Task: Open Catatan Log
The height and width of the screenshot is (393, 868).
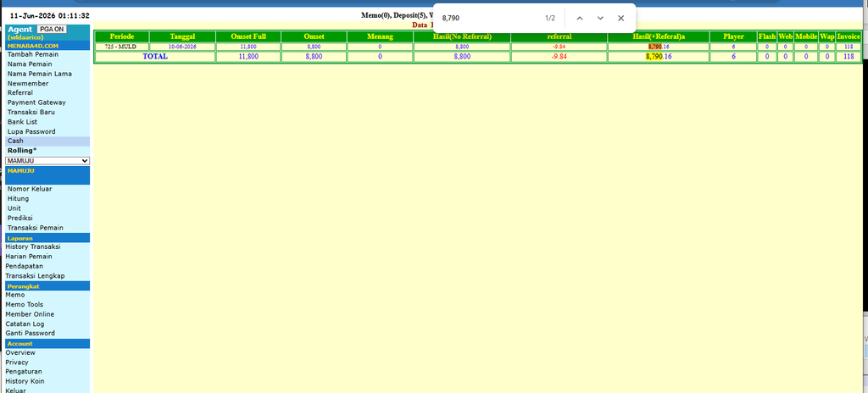Action: pyautogui.click(x=25, y=324)
